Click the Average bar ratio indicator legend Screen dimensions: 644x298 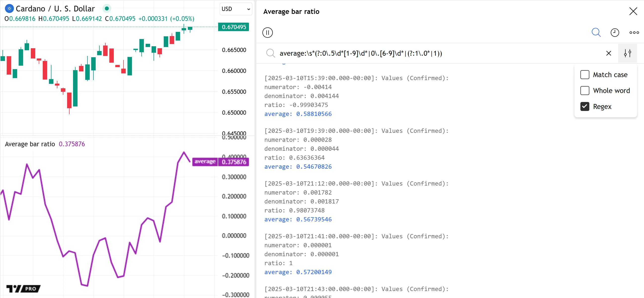click(x=30, y=144)
